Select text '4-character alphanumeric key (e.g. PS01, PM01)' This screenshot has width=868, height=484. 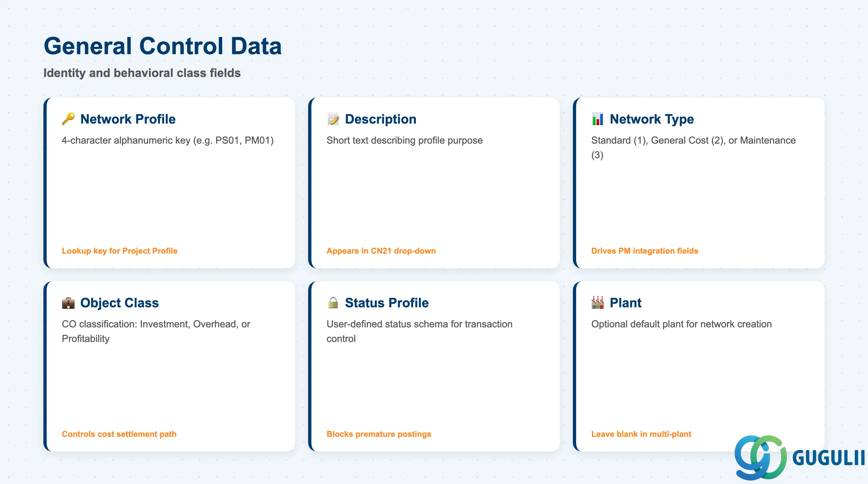pos(167,140)
